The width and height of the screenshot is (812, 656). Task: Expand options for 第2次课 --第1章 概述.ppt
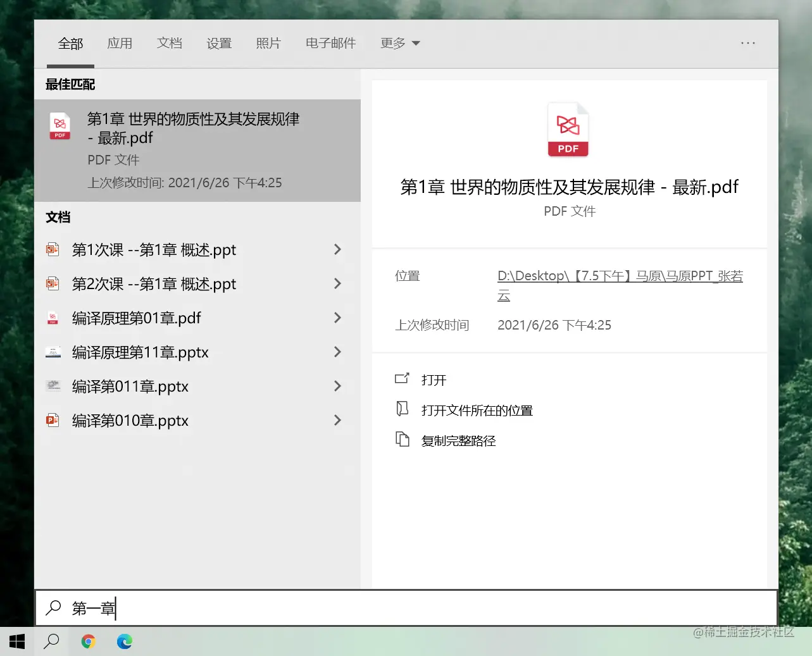click(337, 283)
